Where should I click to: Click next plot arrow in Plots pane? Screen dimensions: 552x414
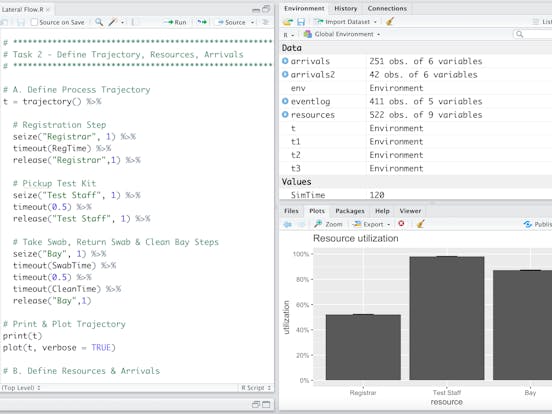tap(302, 224)
